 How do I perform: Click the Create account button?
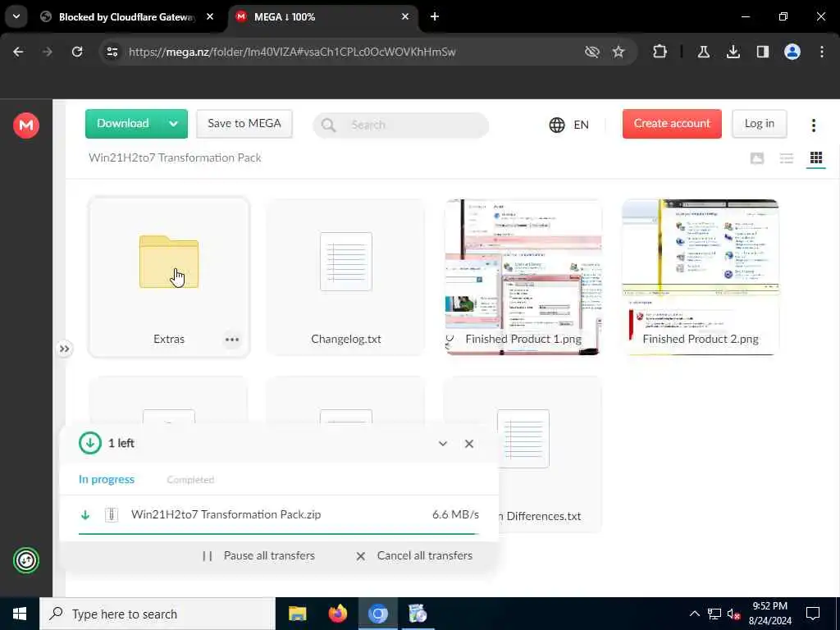point(672,124)
